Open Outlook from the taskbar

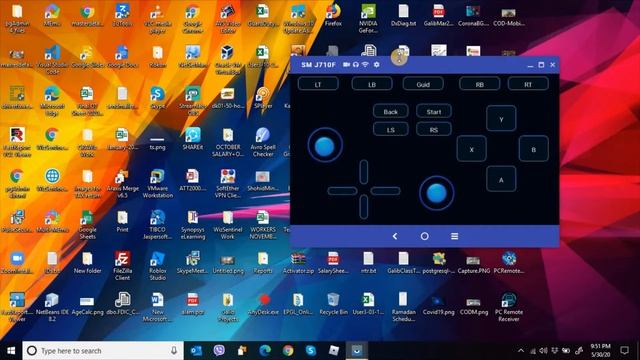(x=196, y=351)
